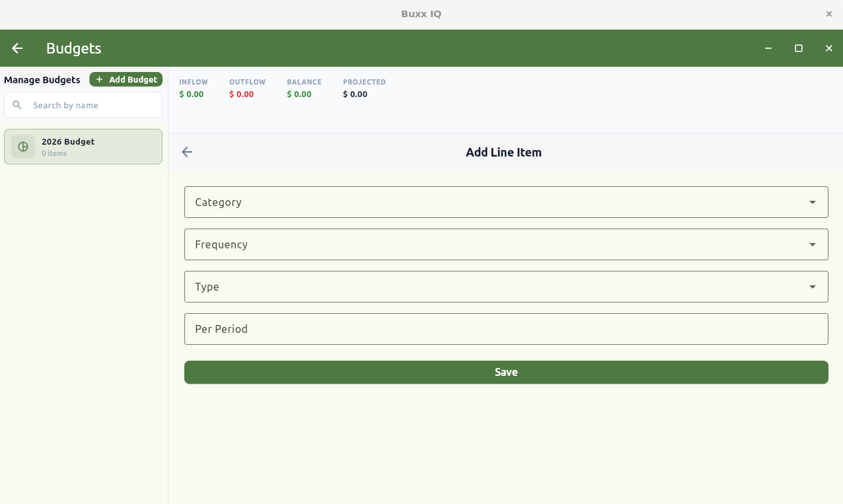
Task: Close the Buxx IQ title bar window
Action: [829, 14]
